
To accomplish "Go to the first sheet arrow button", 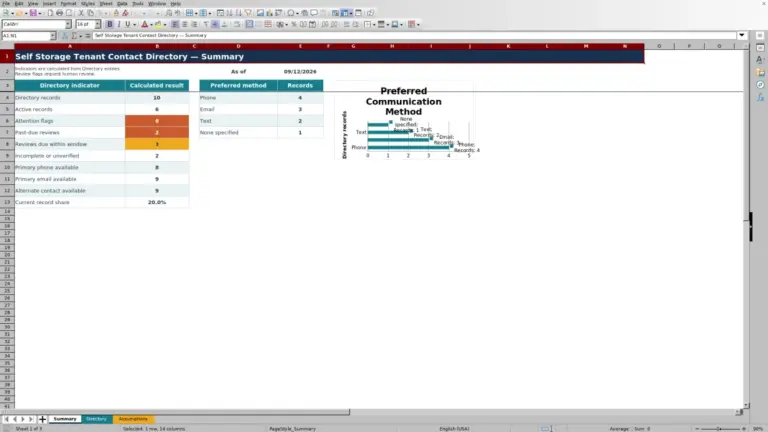I will [6, 419].
